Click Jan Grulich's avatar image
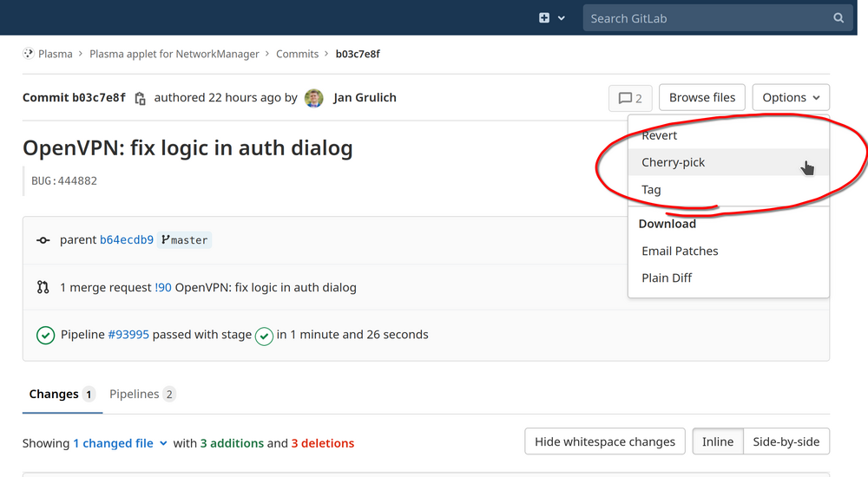 (x=314, y=98)
